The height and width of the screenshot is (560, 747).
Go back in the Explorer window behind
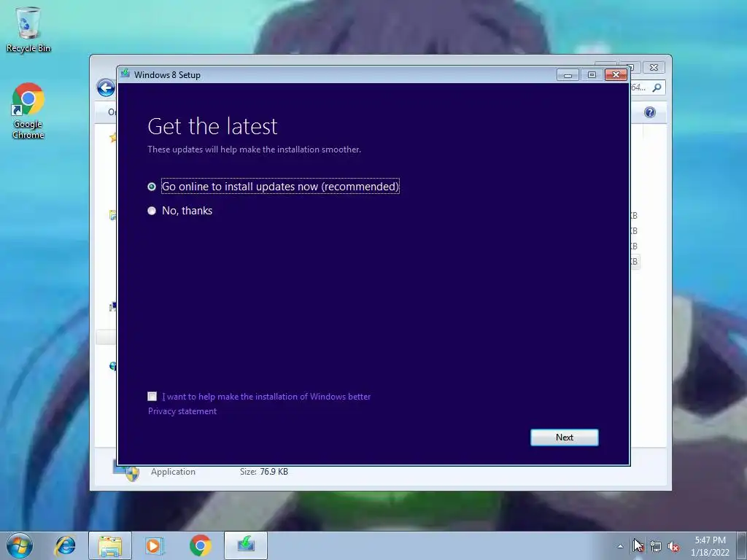[106, 88]
